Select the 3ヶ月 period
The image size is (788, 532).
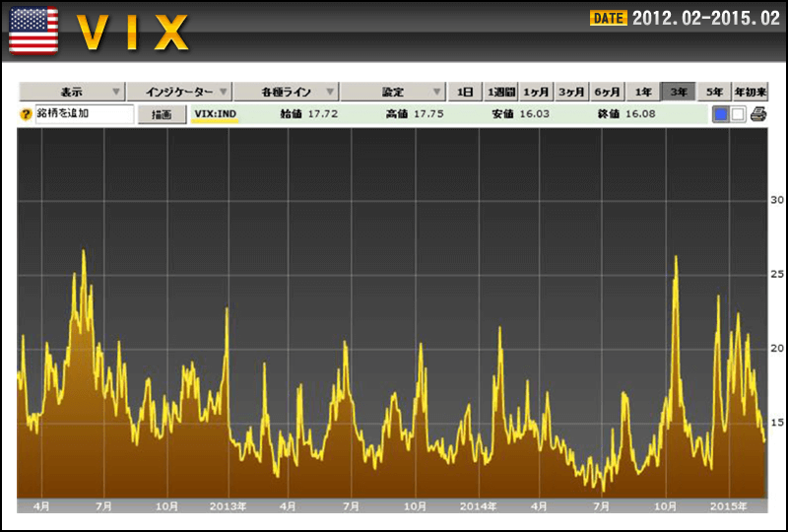click(x=572, y=92)
